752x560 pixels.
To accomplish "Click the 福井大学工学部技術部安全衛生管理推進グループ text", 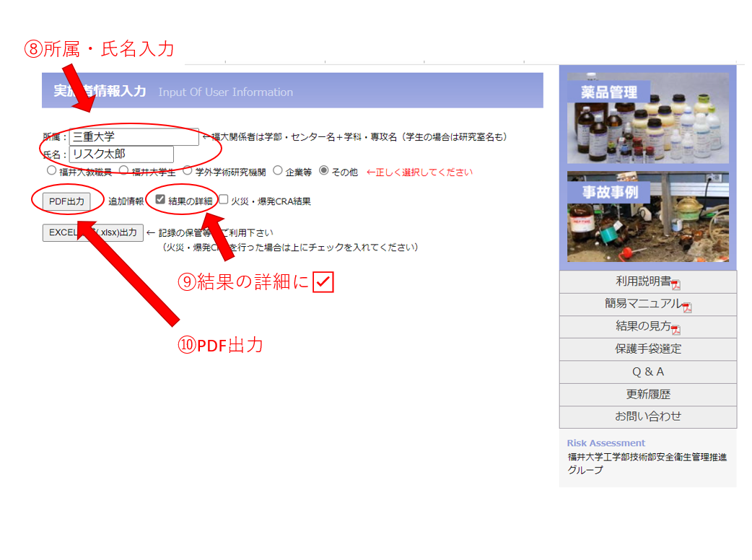I will 647,463.
